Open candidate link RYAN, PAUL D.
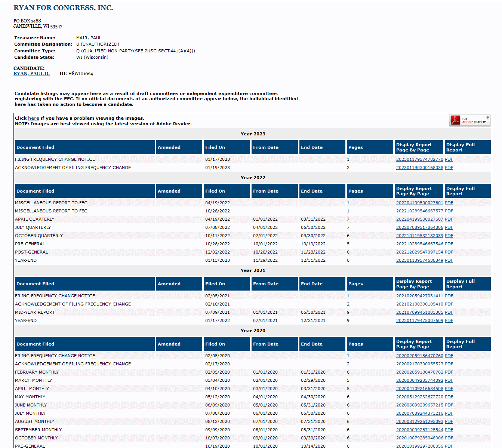The height and width of the screenshot is (448, 502). (x=31, y=74)
